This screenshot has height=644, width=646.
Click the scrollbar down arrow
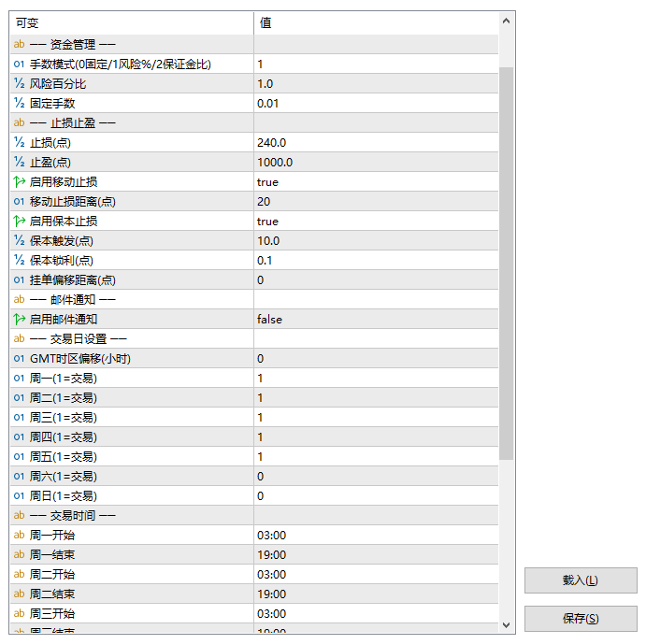click(x=507, y=625)
